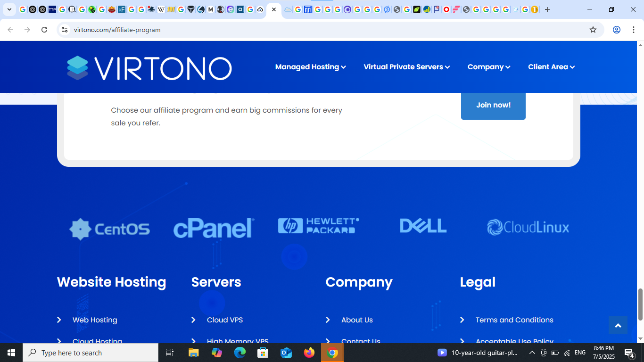This screenshot has height=362, width=644.
Task: Switch to the Wikipedia tab
Action: click(x=161, y=9)
